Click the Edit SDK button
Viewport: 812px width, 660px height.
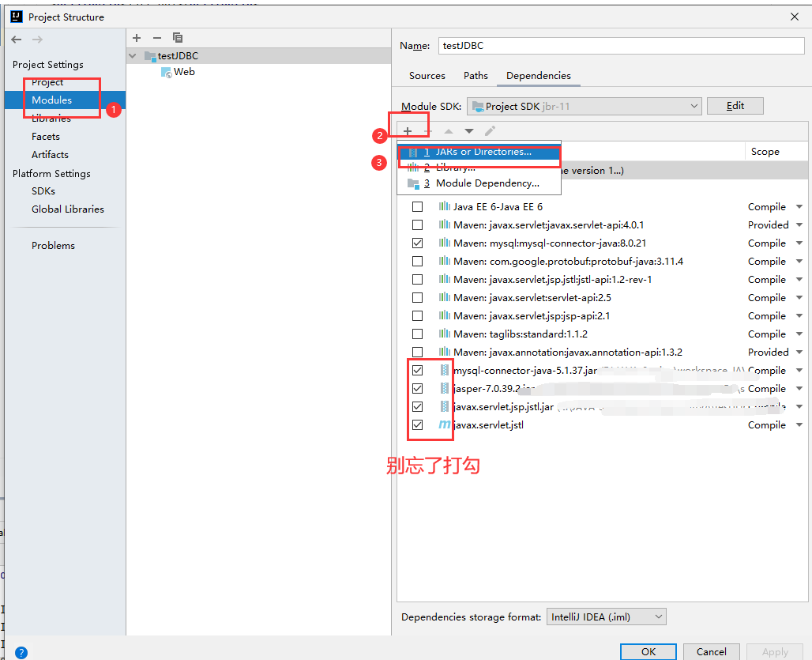pyautogui.click(x=735, y=106)
